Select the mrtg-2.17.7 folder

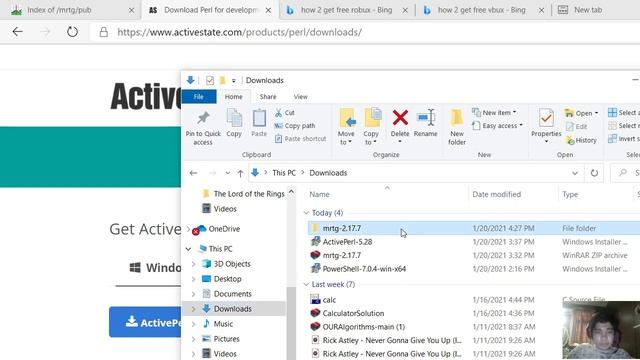point(473,228)
